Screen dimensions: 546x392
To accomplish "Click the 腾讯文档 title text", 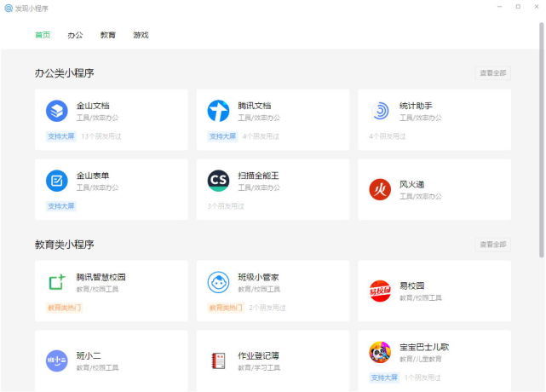I will click(255, 106).
